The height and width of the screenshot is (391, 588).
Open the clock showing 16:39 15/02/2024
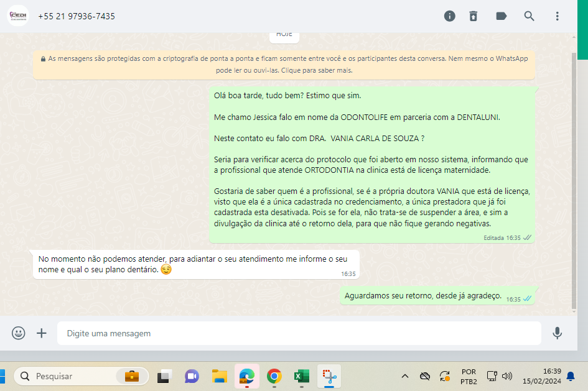[542, 376]
